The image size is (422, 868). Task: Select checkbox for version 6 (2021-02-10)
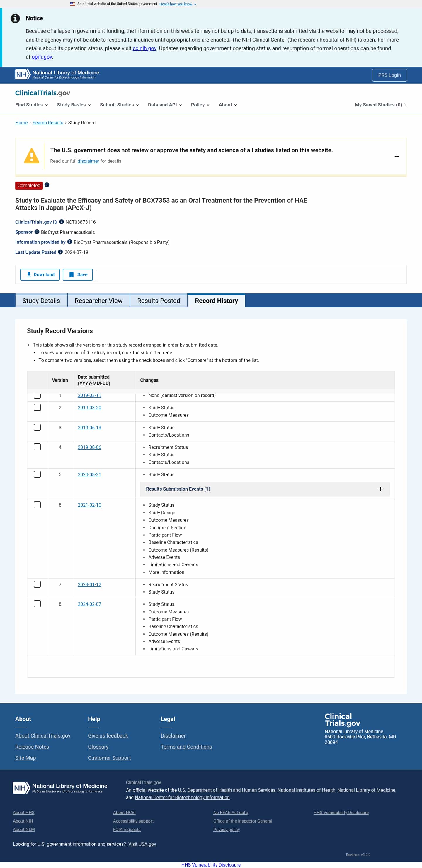pos(38,505)
